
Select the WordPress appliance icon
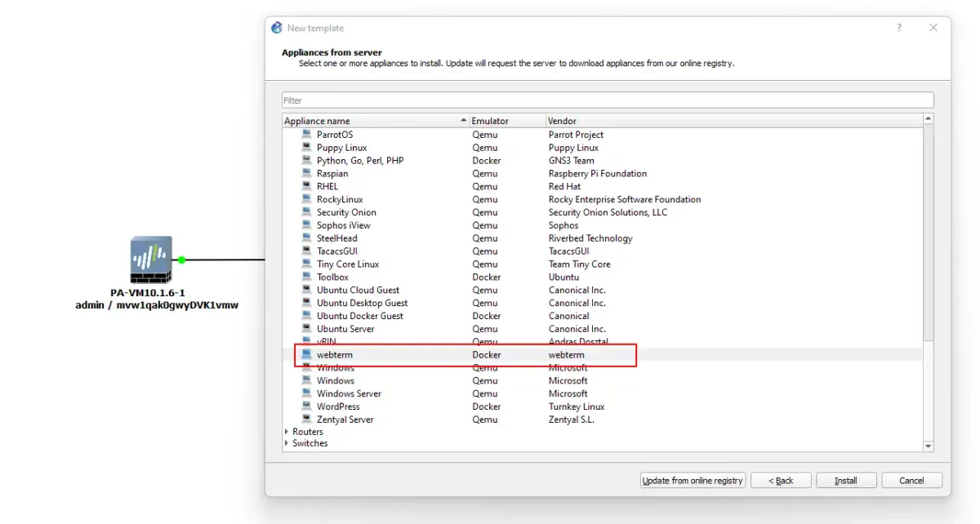point(306,406)
